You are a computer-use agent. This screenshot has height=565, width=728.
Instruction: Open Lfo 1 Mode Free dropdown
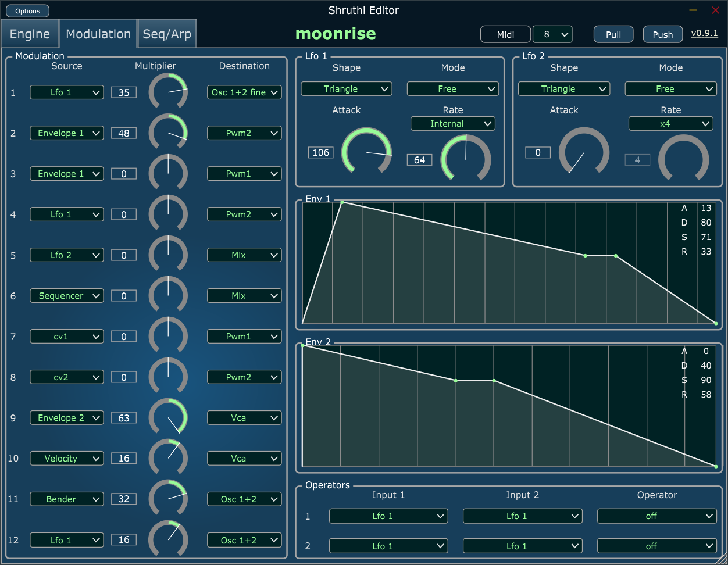[453, 89]
